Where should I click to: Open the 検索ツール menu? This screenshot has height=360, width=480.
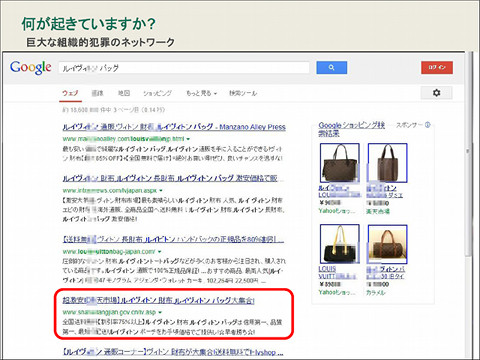point(243,93)
